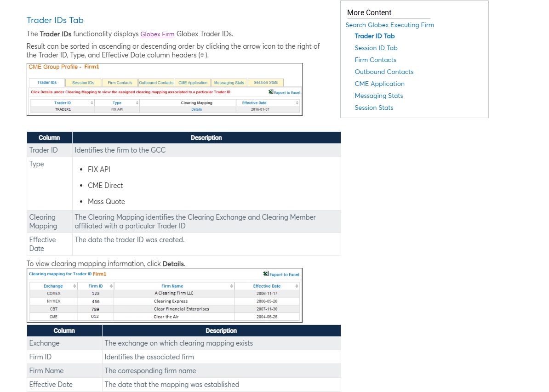
Task: Sort by Firm Name column arrow
Action: tap(232, 286)
